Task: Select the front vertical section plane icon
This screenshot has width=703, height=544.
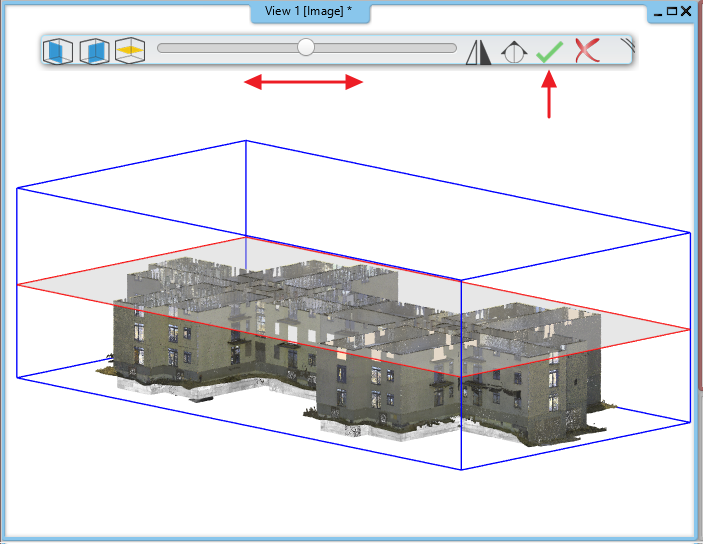Action: pos(58,51)
